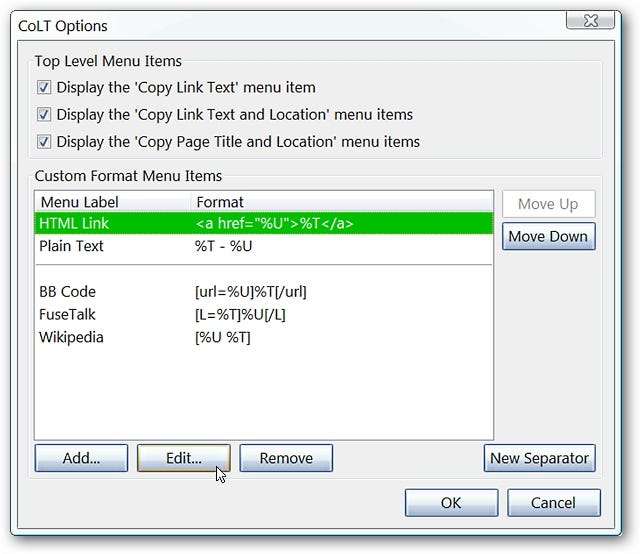Click the '[url=%U]%T[/url]' format cell
The height and width of the screenshot is (554, 640).
pyautogui.click(x=251, y=292)
